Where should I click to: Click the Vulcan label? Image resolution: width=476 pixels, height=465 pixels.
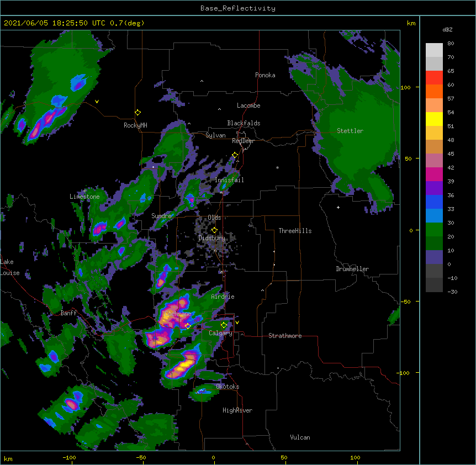coord(300,437)
